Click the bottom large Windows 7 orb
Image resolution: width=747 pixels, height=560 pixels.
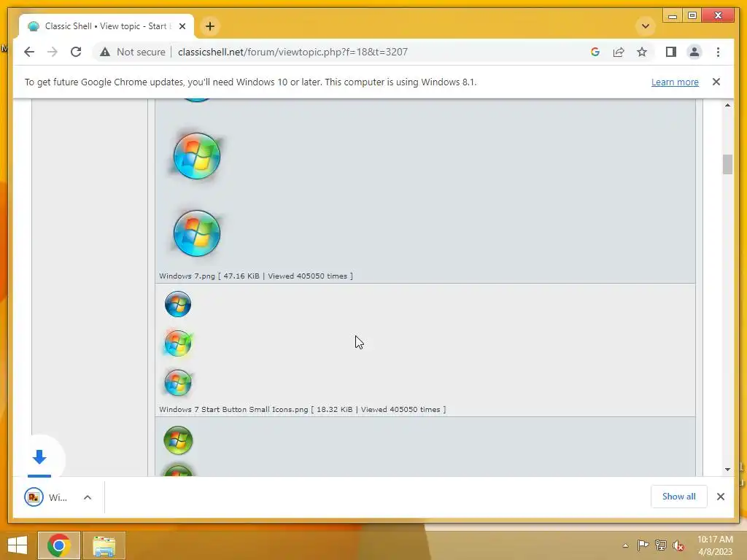[x=197, y=233]
